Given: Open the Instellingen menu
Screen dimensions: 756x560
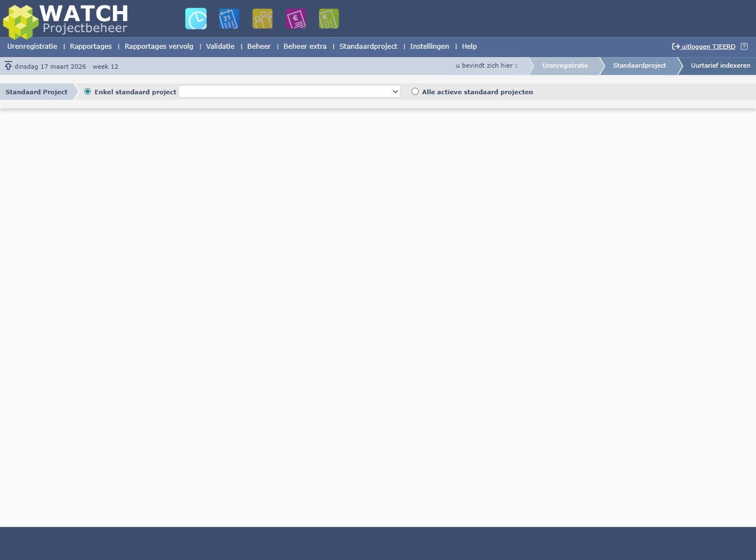Looking at the screenshot, I should (430, 47).
